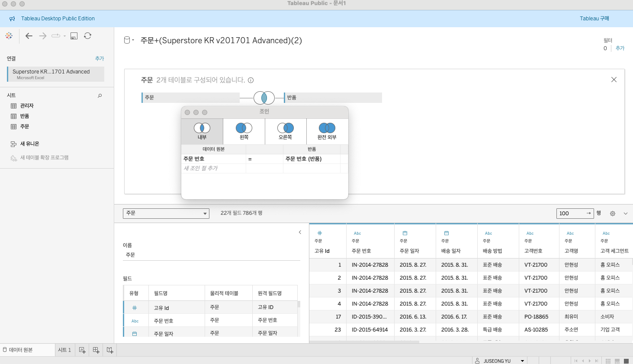Image resolution: width=633 pixels, height=364 pixels.
Task: Click the Tableau logo icon in toolbar
Action: coord(9,36)
